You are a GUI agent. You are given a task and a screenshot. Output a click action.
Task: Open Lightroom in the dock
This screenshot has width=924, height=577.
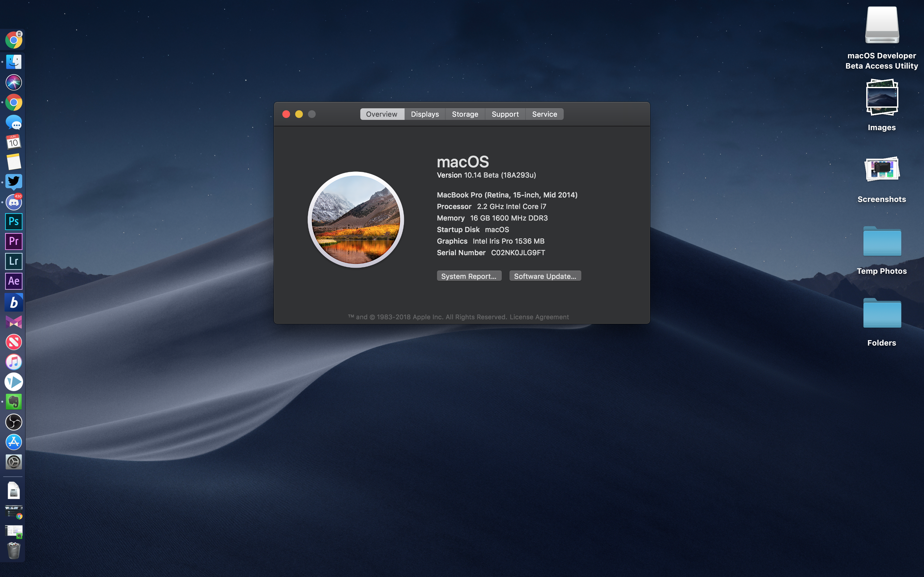(14, 261)
